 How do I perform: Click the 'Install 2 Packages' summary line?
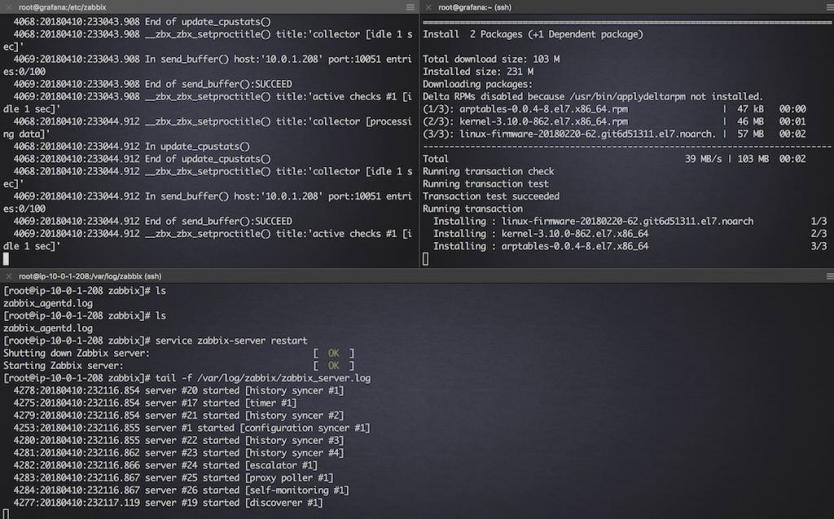532,34
